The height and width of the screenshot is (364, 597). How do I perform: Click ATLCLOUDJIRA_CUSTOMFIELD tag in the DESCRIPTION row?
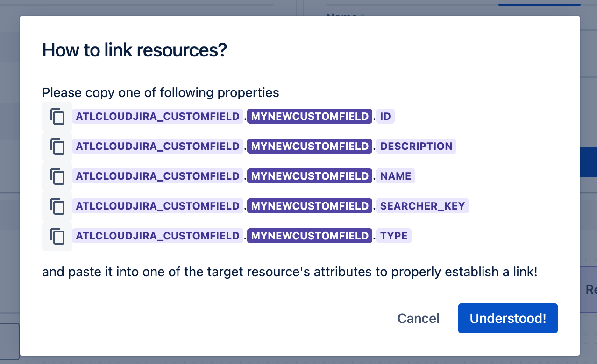coord(157,147)
